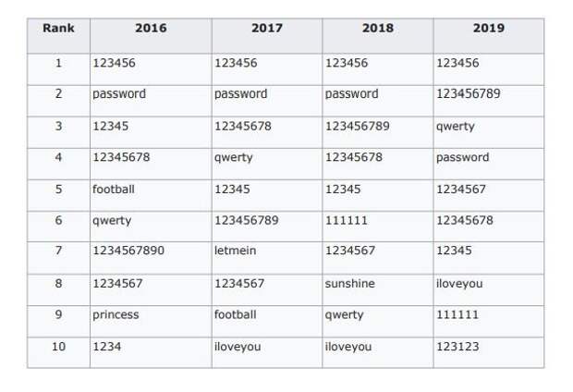
Task: Select the 2016 rank 5 cell "football"
Action: (x=114, y=190)
